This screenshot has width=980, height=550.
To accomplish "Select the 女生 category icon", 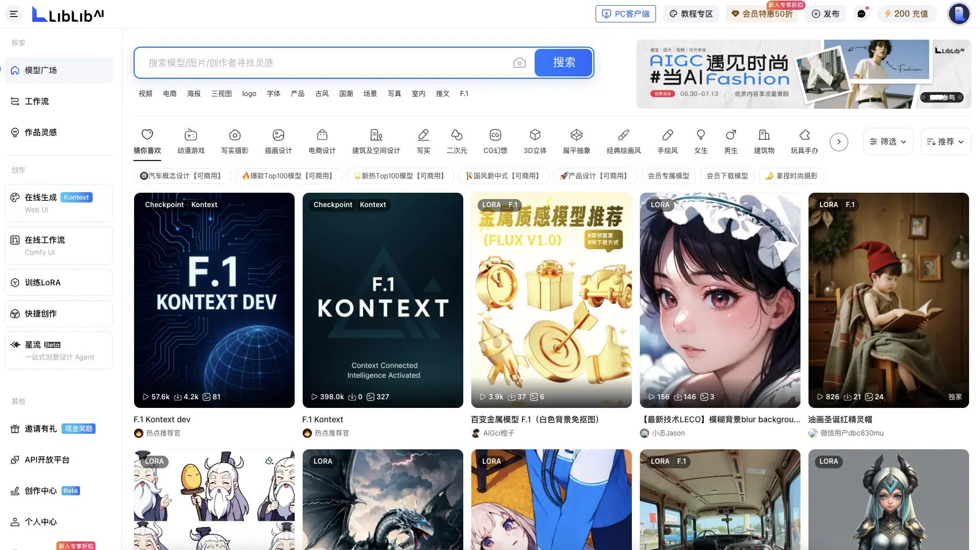I will click(701, 142).
